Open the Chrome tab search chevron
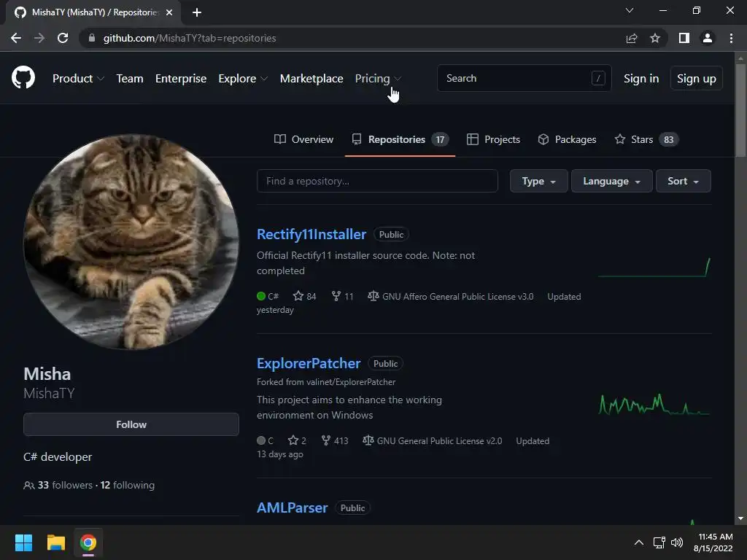The image size is (747, 560). point(630,10)
